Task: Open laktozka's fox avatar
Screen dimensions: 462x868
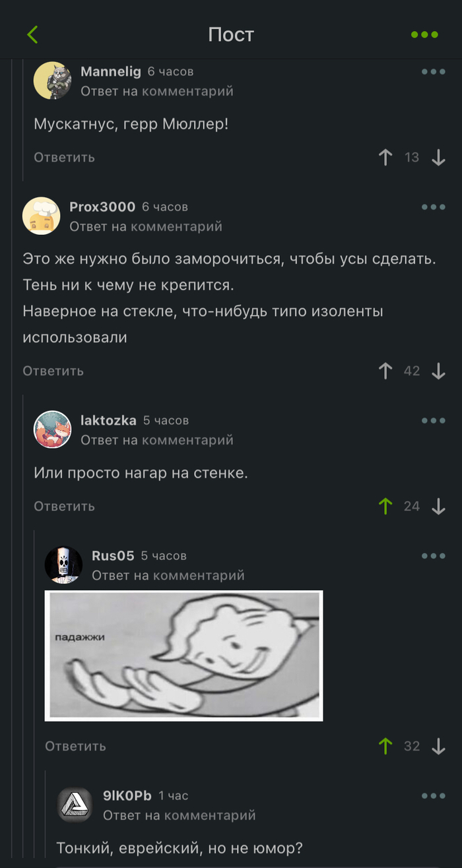Action: [52, 429]
